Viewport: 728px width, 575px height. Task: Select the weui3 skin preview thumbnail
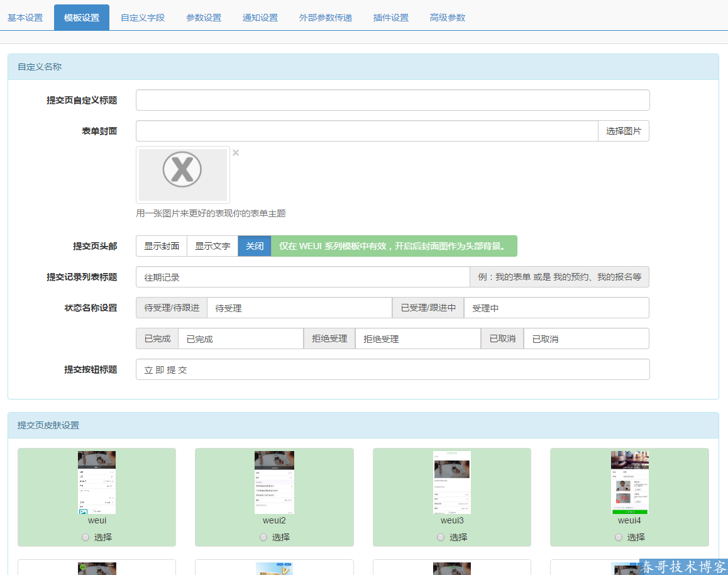(x=452, y=482)
